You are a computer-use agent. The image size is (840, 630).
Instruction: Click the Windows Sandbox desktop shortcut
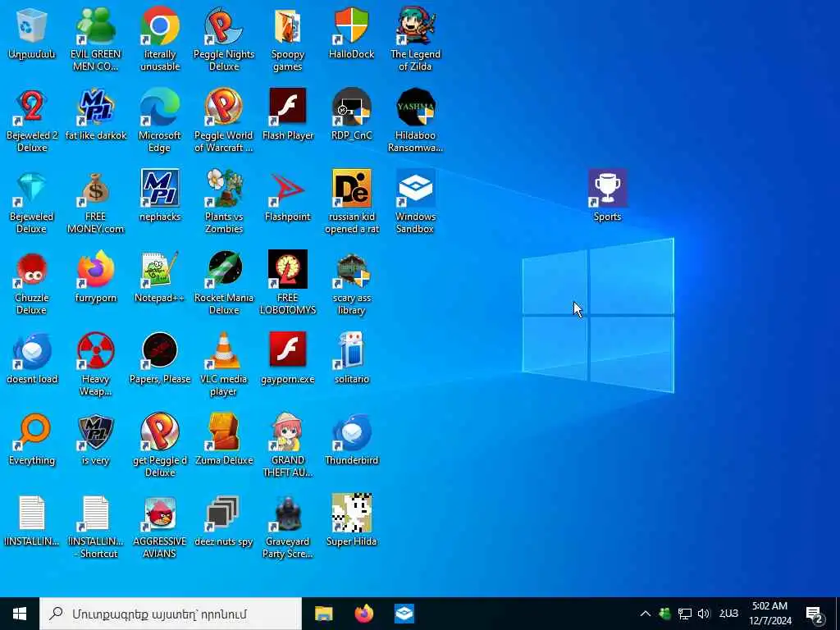pos(415,202)
